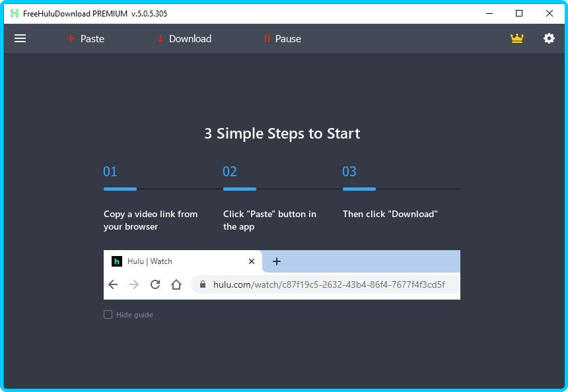Click the back arrow in guide image

[x=113, y=284]
